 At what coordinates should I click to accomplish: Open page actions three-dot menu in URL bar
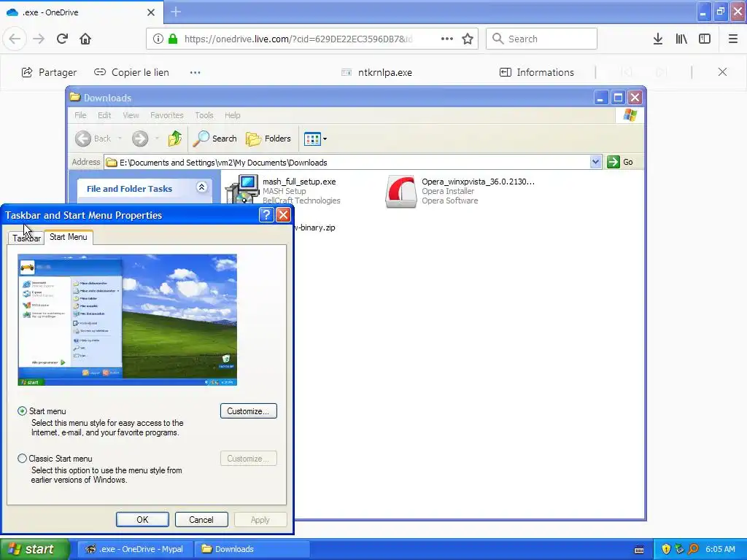click(447, 39)
